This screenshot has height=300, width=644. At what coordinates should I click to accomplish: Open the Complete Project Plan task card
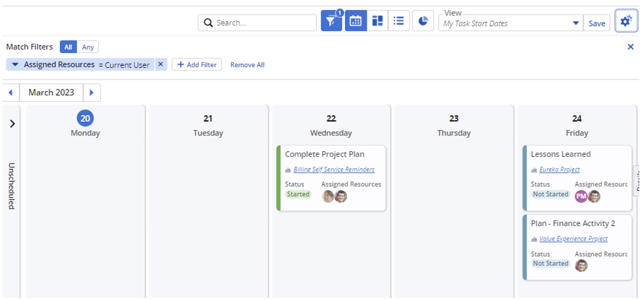pos(331,178)
